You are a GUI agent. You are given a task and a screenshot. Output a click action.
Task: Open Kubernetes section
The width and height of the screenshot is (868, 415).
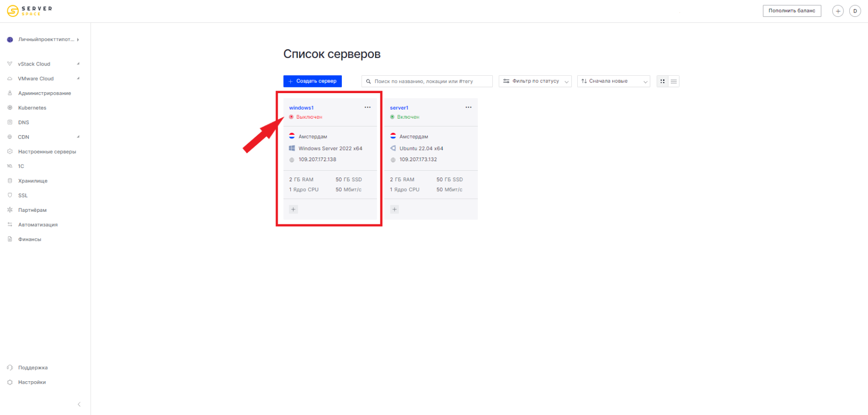32,108
